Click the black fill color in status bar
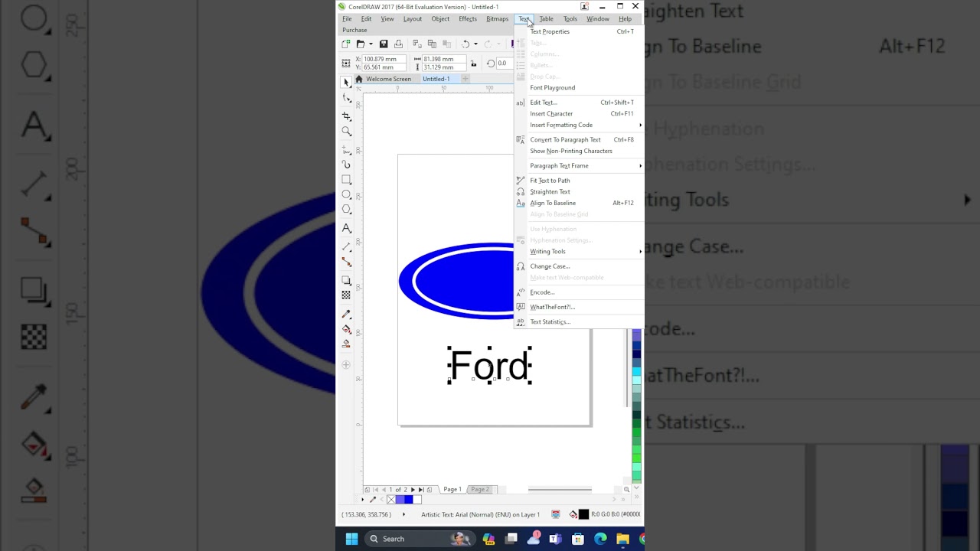Image resolution: width=980 pixels, height=551 pixels. 583,514
